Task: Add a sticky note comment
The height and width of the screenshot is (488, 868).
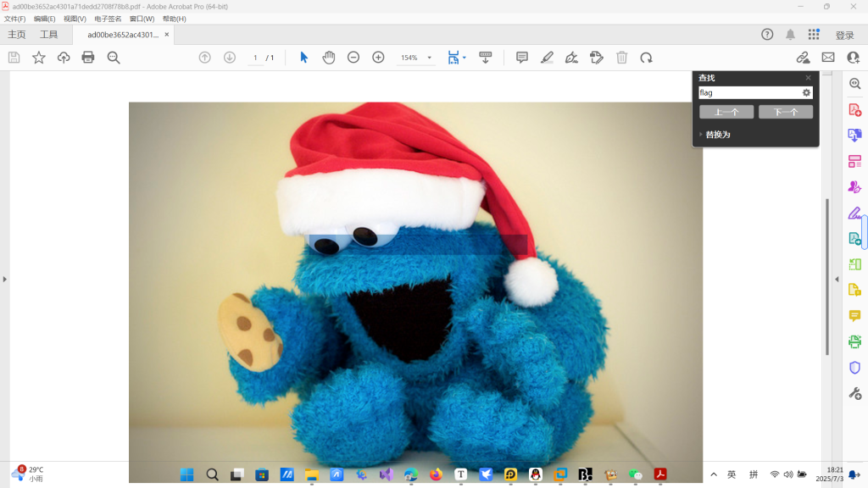Action: coord(522,58)
